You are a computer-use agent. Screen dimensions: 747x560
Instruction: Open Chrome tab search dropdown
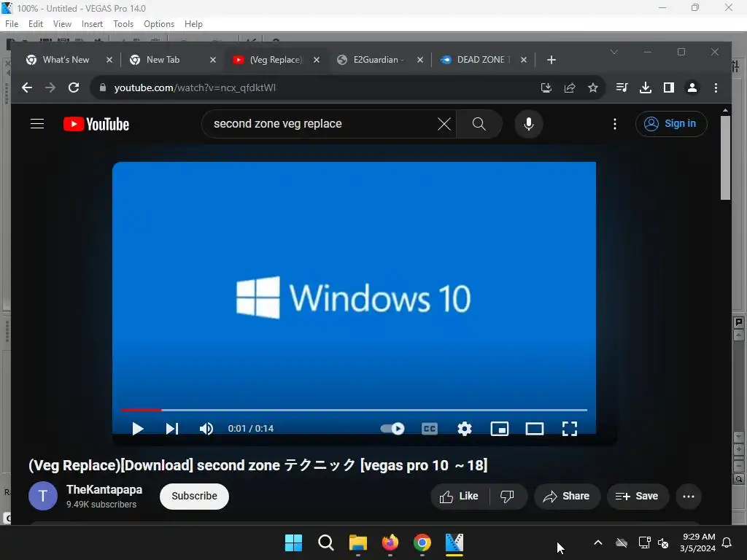pyautogui.click(x=614, y=52)
